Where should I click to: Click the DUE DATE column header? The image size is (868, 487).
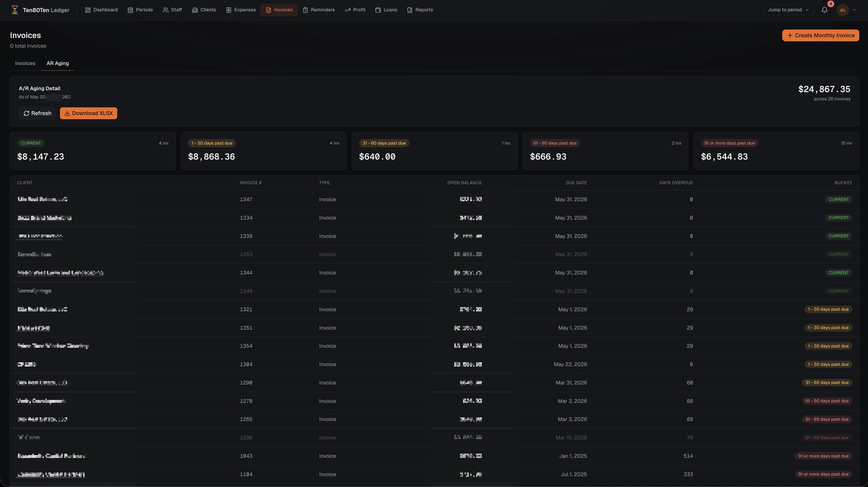(x=576, y=183)
